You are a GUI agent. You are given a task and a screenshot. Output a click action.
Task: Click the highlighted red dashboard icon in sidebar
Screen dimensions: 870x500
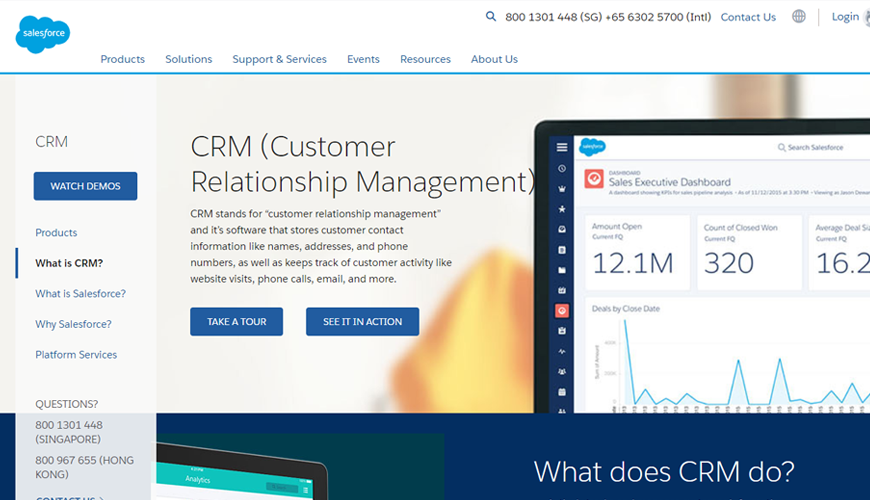[x=562, y=311]
